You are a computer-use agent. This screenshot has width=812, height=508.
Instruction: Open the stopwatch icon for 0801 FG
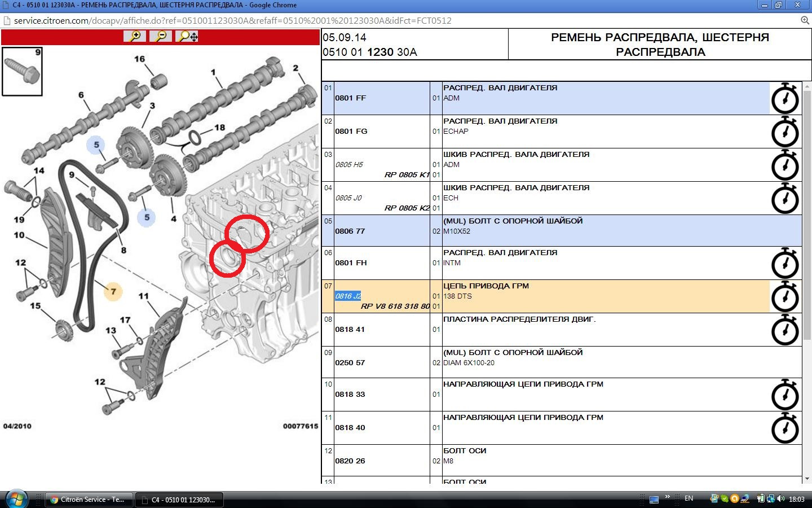tap(785, 132)
